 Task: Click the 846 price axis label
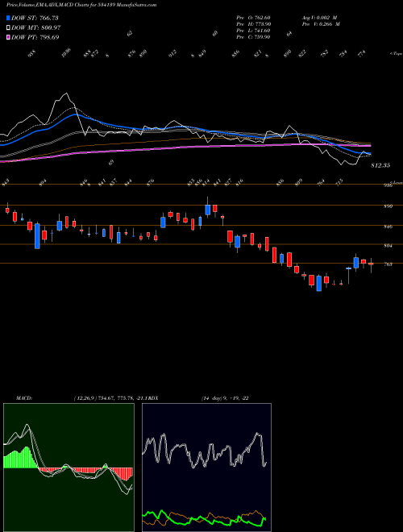(x=388, y=227)
